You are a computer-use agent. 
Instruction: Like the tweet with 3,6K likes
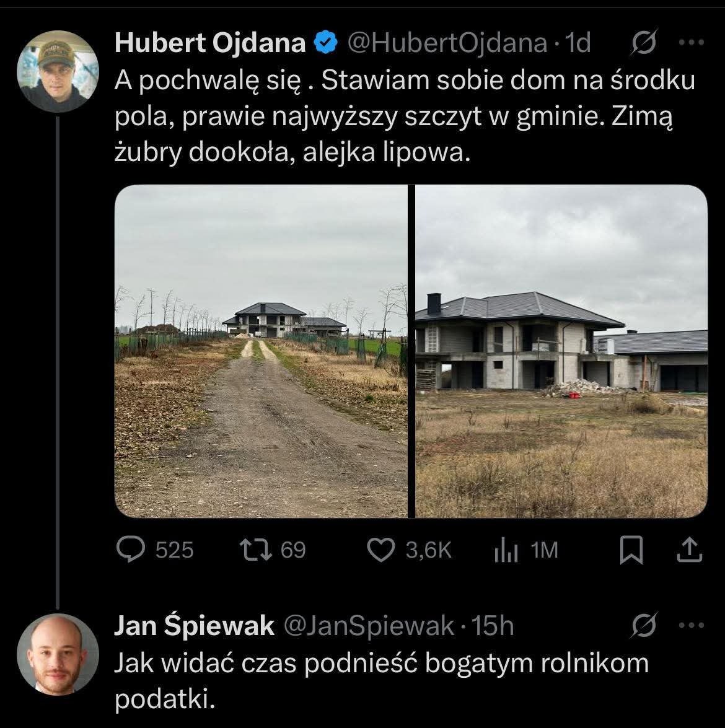pos(382,550)
